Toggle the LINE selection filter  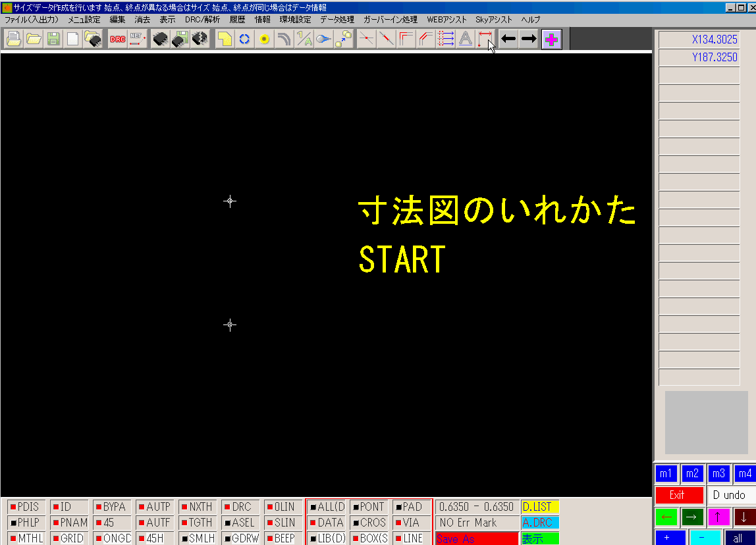412,538
